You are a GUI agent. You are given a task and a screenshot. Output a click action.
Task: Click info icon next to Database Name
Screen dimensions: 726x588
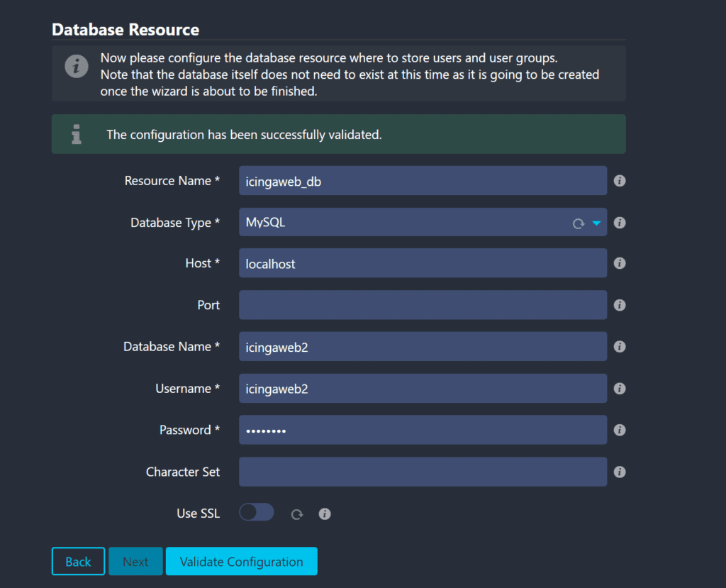click(619, 347)
